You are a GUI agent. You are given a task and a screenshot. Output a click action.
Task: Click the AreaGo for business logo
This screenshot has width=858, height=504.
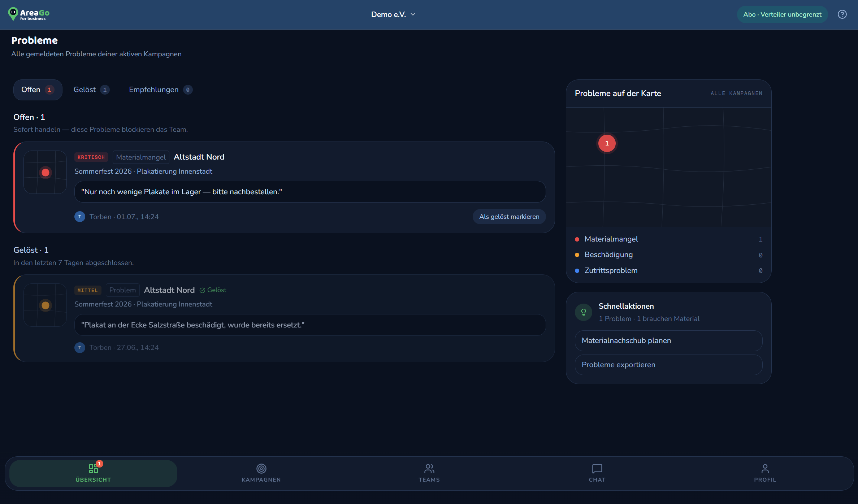[29, 14]
